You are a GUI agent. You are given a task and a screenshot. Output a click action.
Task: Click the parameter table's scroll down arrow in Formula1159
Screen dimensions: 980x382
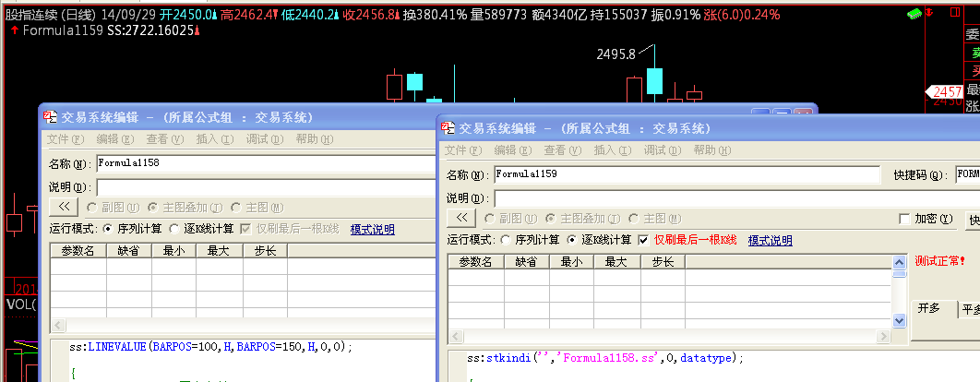point(900,321)
